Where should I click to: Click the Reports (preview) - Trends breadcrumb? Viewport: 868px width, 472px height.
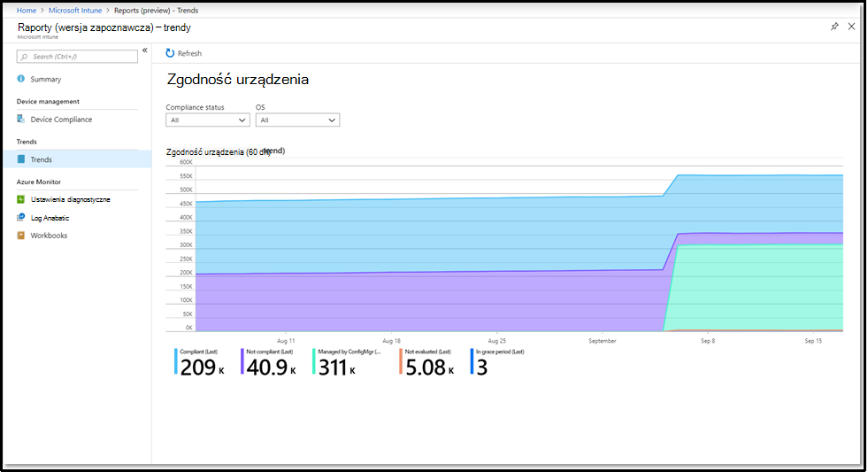(x=156, y=10)
